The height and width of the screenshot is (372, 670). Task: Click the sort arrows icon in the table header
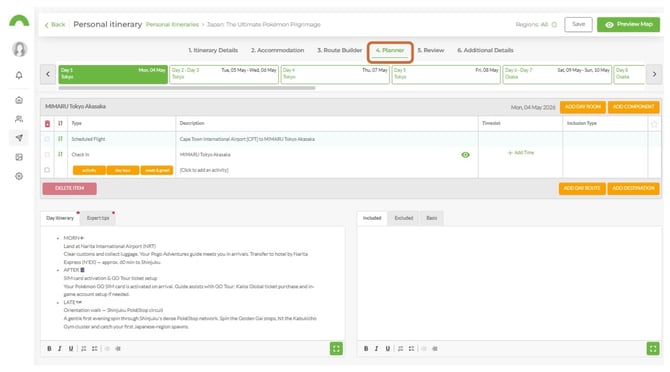point(60,123)
